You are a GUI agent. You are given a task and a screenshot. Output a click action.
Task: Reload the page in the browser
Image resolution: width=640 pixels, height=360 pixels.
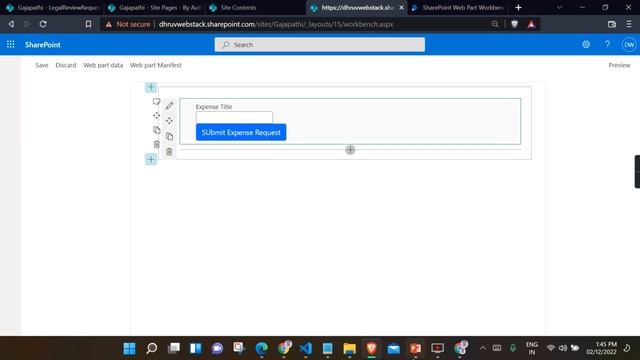(43, 24)
